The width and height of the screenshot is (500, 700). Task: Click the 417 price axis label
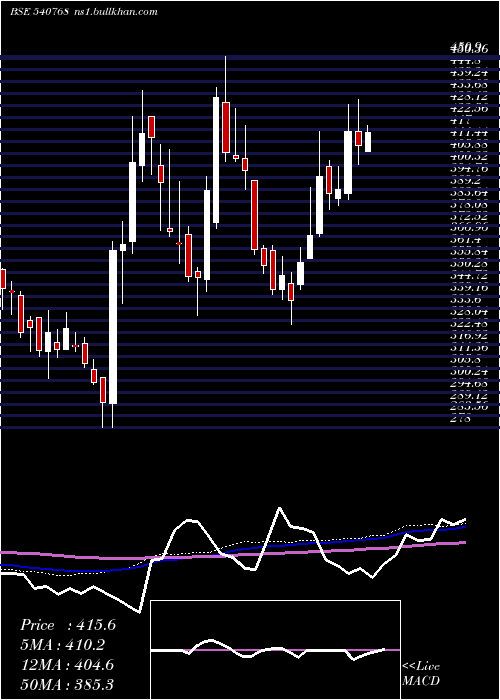(461, 120)
